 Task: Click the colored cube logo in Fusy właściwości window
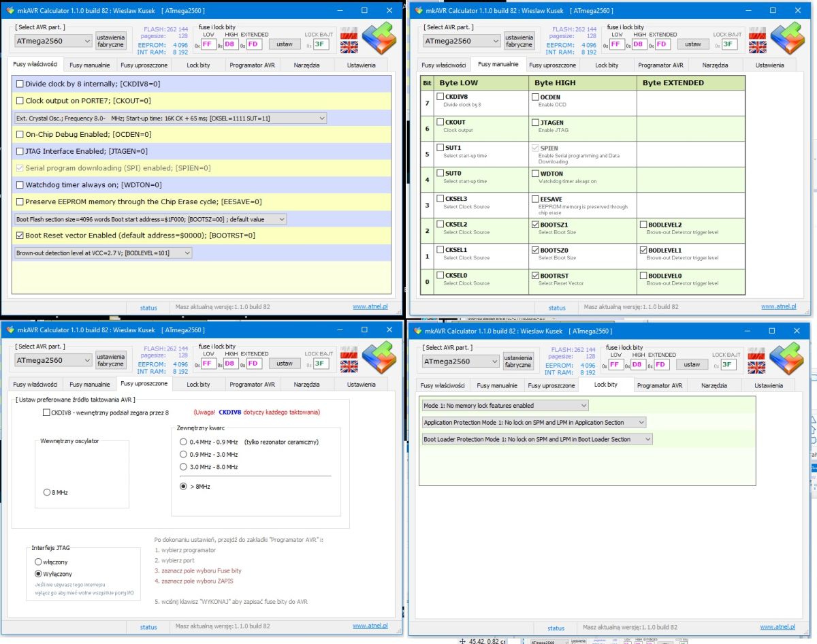click(379, 37)
